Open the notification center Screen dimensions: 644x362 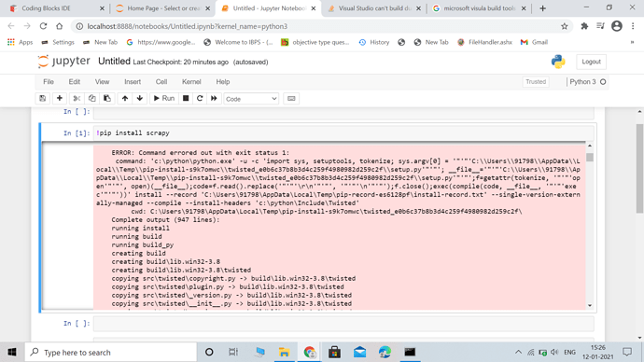[627, 352]
